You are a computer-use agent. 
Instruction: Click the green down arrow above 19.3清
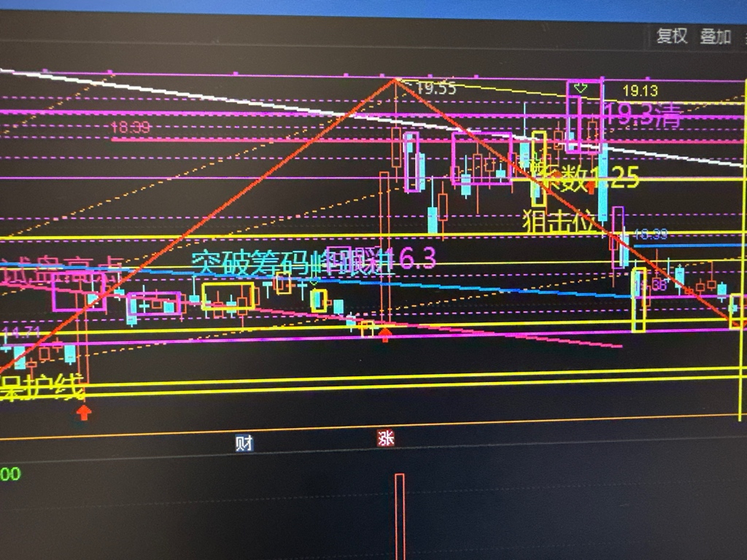click(580, 87)
